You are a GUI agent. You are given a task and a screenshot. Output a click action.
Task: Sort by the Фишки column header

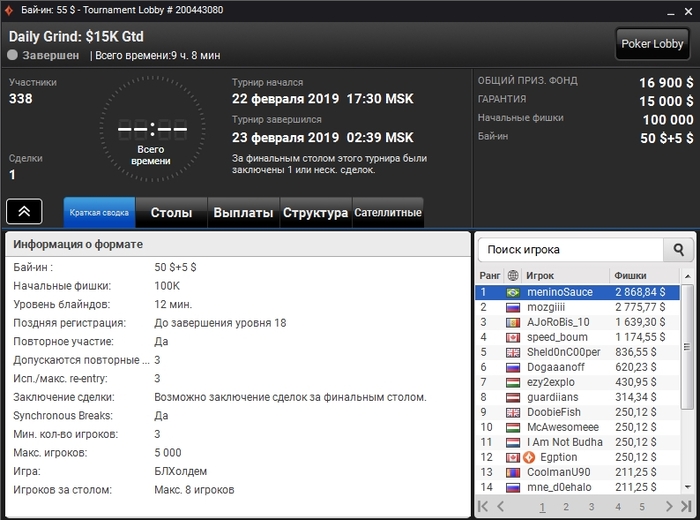pos(644,276)
